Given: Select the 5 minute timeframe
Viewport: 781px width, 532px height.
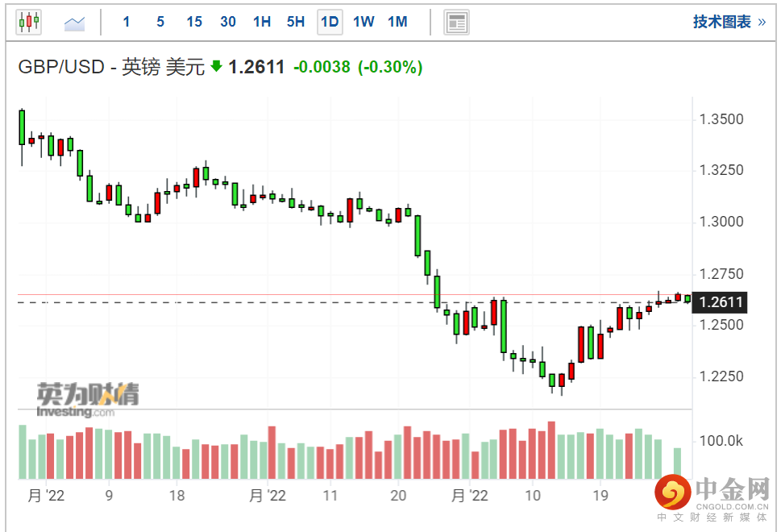Looking at the screenshot, I should 160,23.
